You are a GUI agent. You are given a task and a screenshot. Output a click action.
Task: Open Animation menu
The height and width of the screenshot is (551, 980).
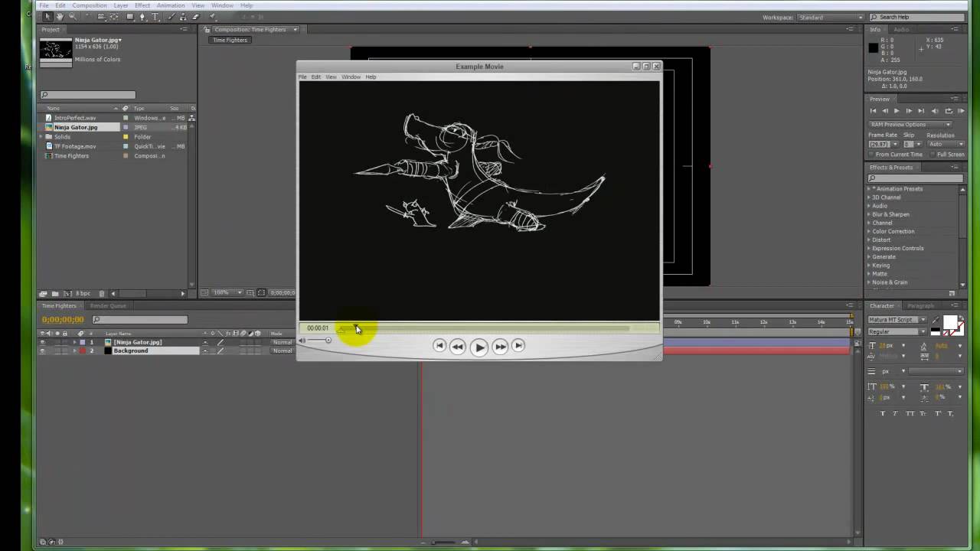pos(171,5)
